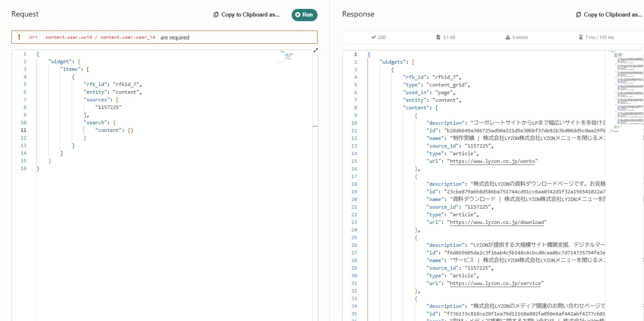644x321 pixels.
Task: Click the copy icon beside the Request copy option
Action: click(x=216, y=14)
